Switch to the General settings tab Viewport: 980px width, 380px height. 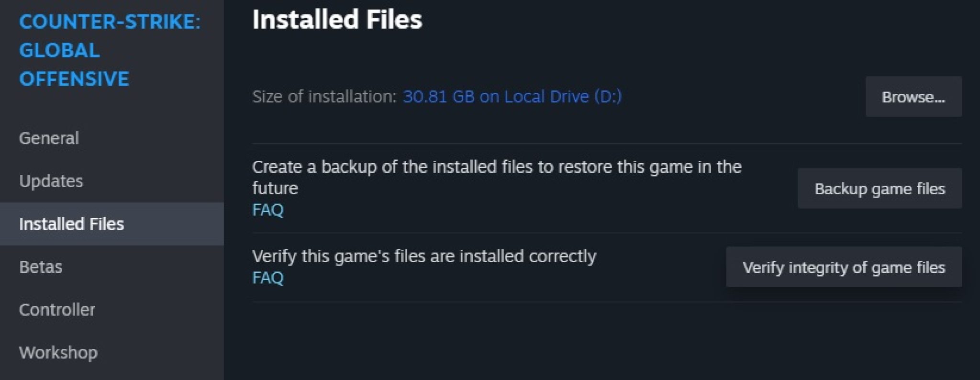point(49,138)
